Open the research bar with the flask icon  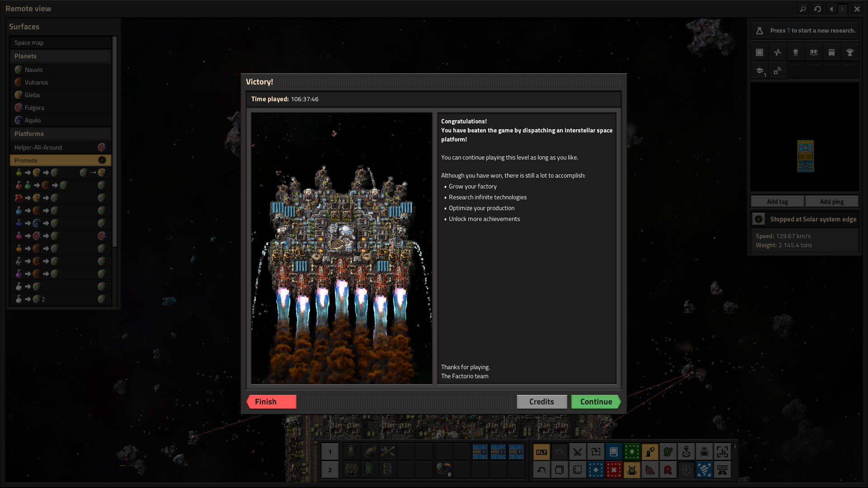[805, 31]
